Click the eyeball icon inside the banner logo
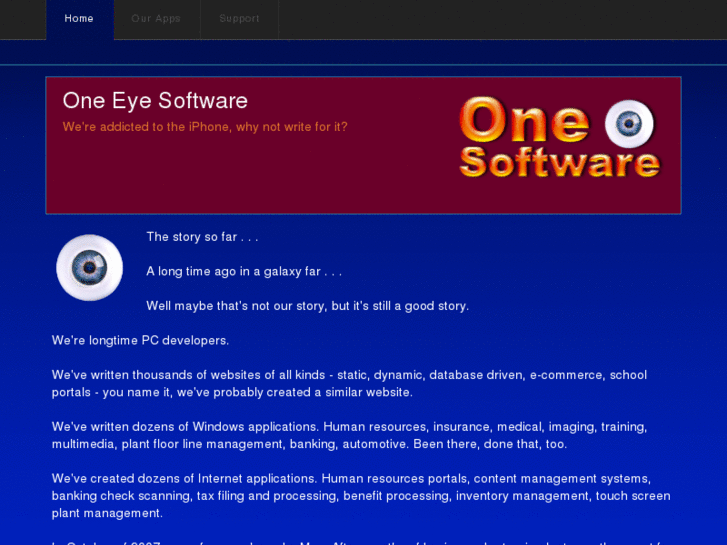The image size is (727, 545). [629, 123]
